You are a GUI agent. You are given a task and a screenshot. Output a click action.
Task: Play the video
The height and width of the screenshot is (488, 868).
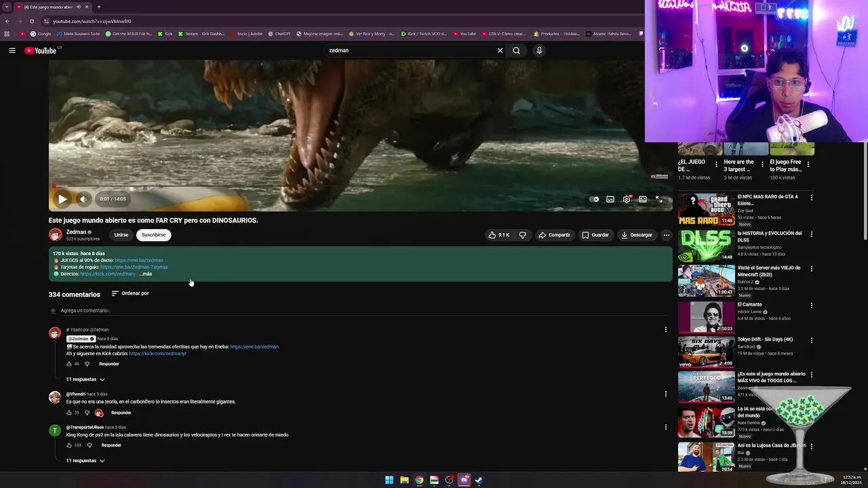point(62,199)
